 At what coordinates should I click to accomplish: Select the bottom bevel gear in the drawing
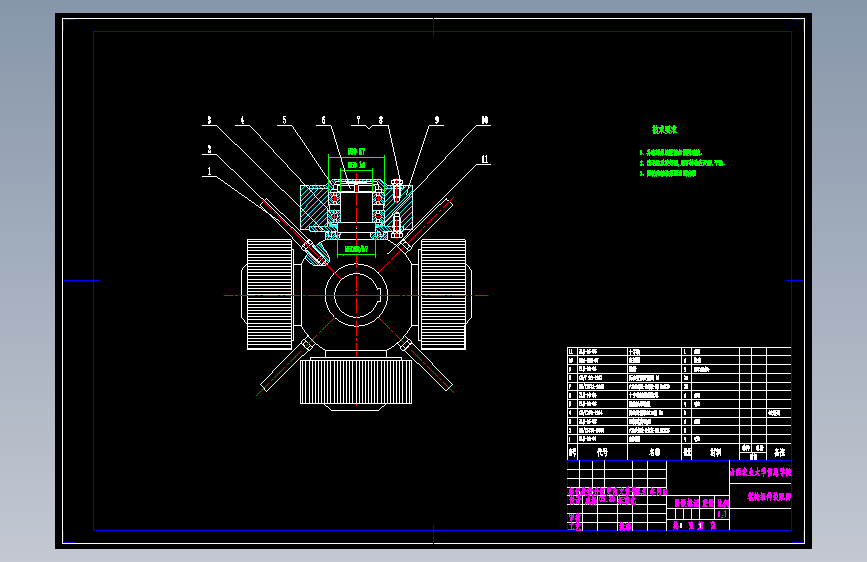tap(356, 381)
